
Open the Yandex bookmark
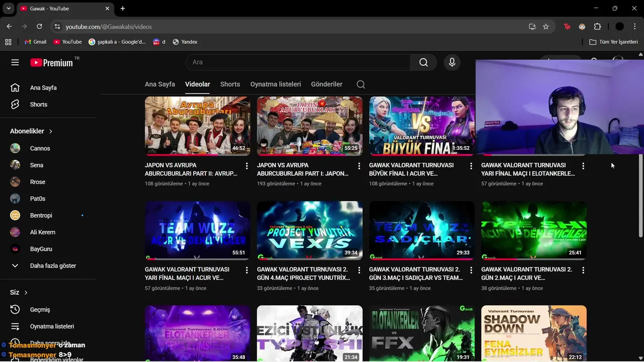coord(185,42)
